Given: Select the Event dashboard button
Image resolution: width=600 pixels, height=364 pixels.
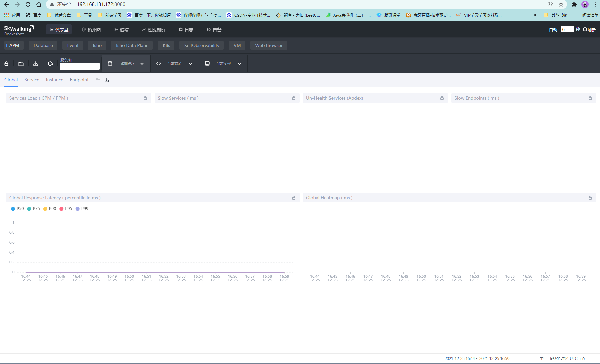Looking at the screenshot, I should [x=73, y=45].
